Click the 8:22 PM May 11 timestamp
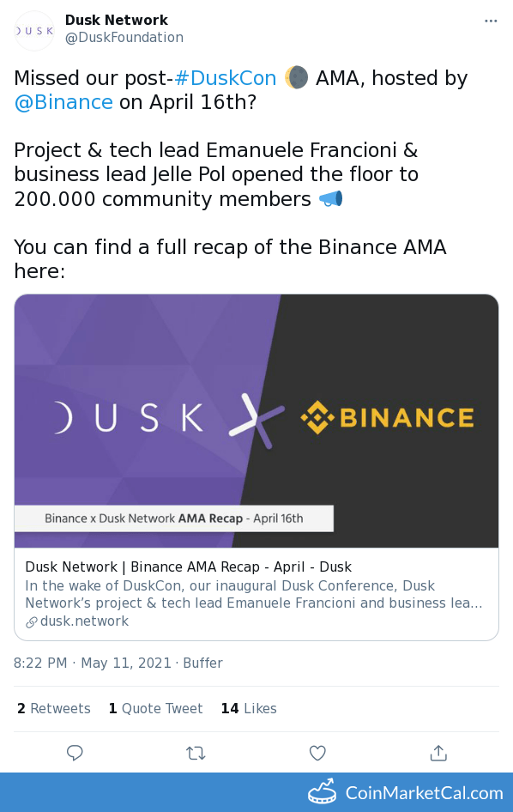Image resolution: width=513 pixels, height=812 pixels. pyautogui.click(x=92, y=663)
